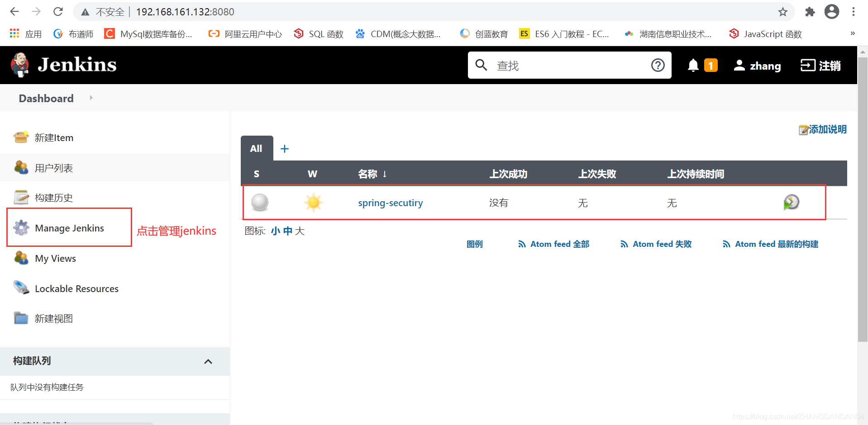Image resolution: width=868 pixels, height=425 pixels.
Task: Open the 布道师 bookmark
Action: pos(73,34)
